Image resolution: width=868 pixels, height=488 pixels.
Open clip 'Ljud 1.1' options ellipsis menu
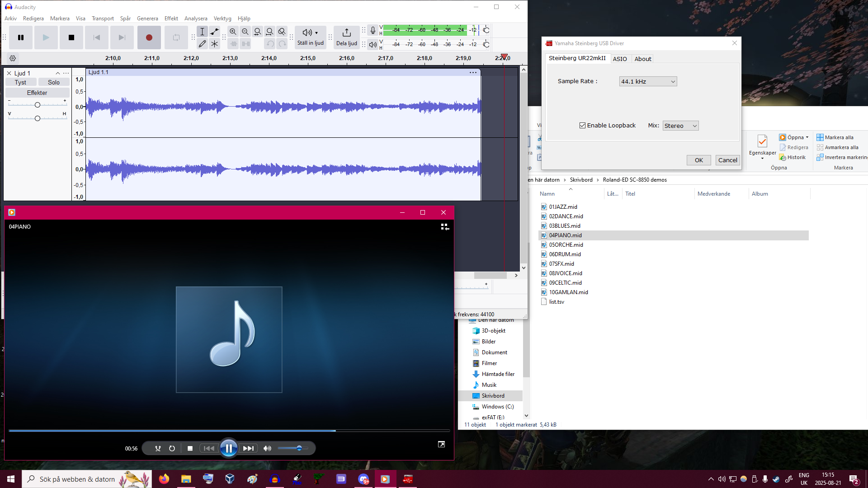tap(473, 72)
